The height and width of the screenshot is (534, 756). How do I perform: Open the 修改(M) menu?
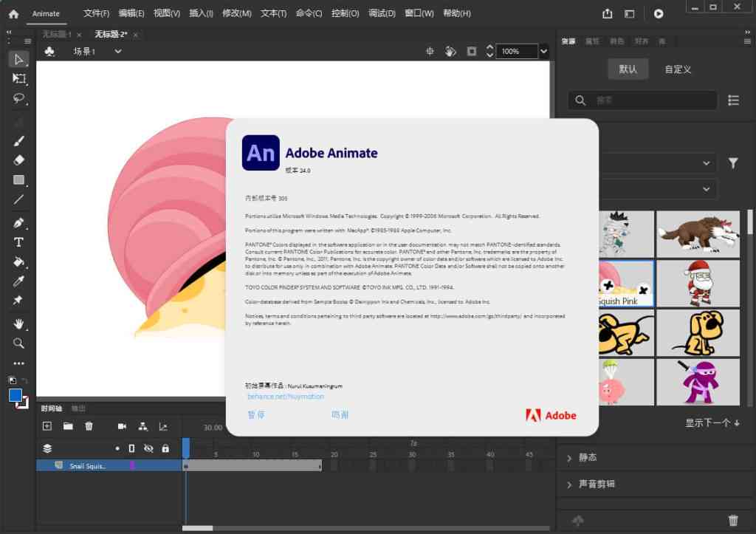pos(237,13)
